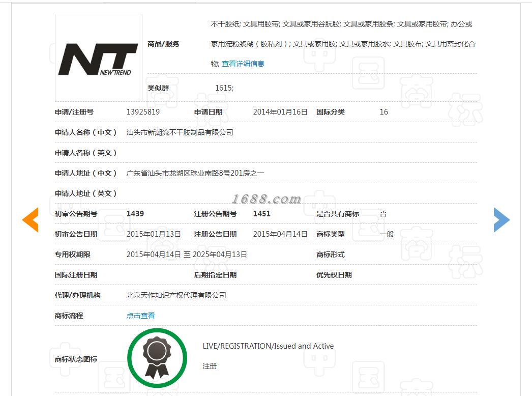Click the international class value 16
The height and width of the screenshot is (396, 532).
(x=383, y=112)
